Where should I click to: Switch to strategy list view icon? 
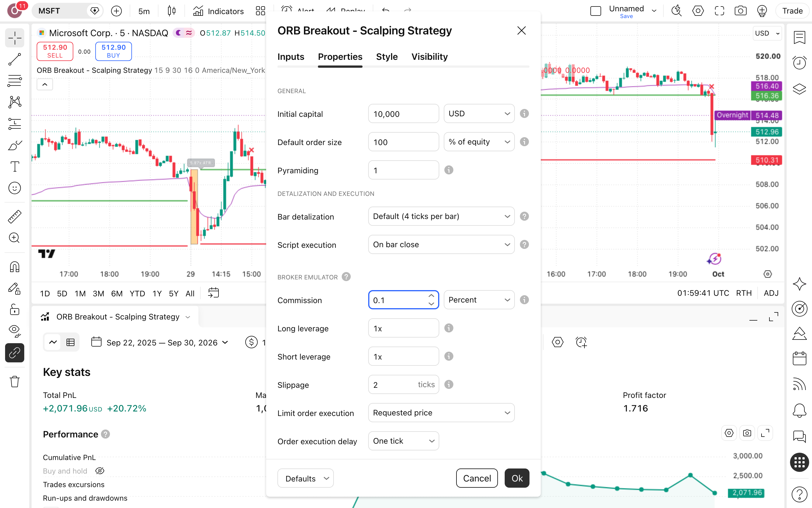(70, 342)
